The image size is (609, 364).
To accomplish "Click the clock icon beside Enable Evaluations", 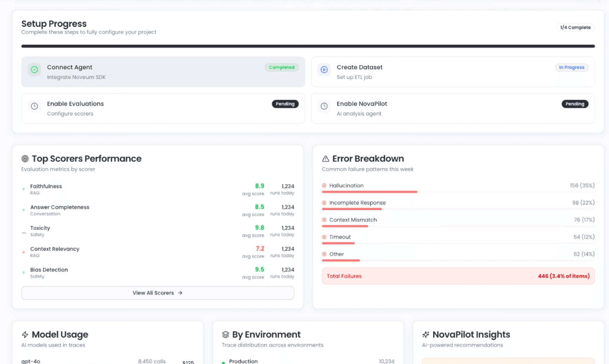I will (x=34, y=106).
